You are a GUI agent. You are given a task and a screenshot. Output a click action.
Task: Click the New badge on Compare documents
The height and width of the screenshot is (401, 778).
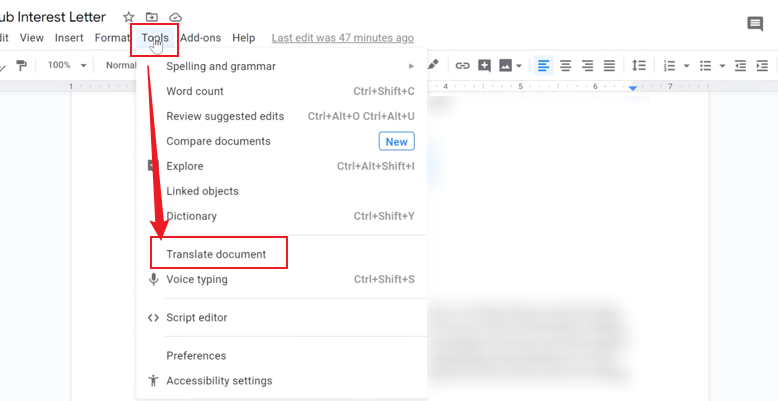[x=396, y=141]
